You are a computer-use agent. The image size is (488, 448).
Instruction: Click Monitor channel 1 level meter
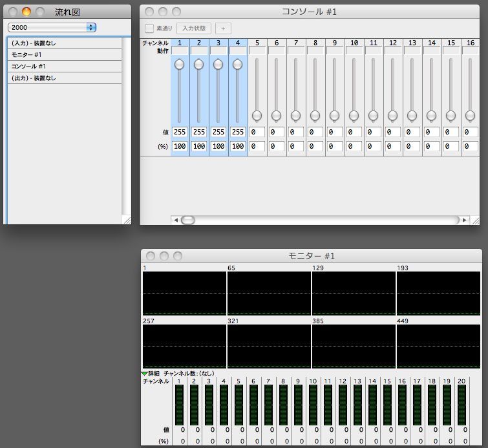click(179, 405)
